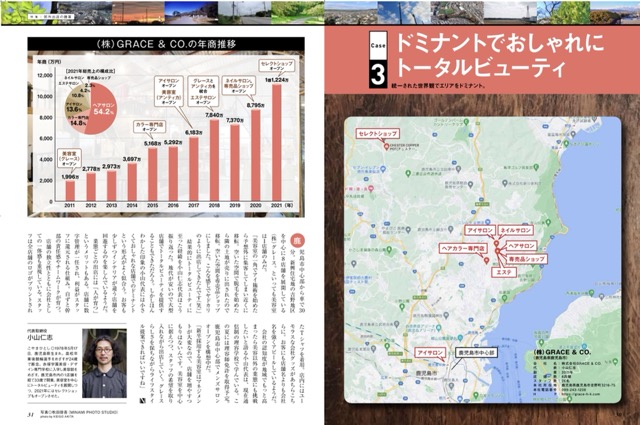
Task: Click the アイサロン/美容室(アンティカ)オープン chart callout
Action: click(x=169, y=92)
